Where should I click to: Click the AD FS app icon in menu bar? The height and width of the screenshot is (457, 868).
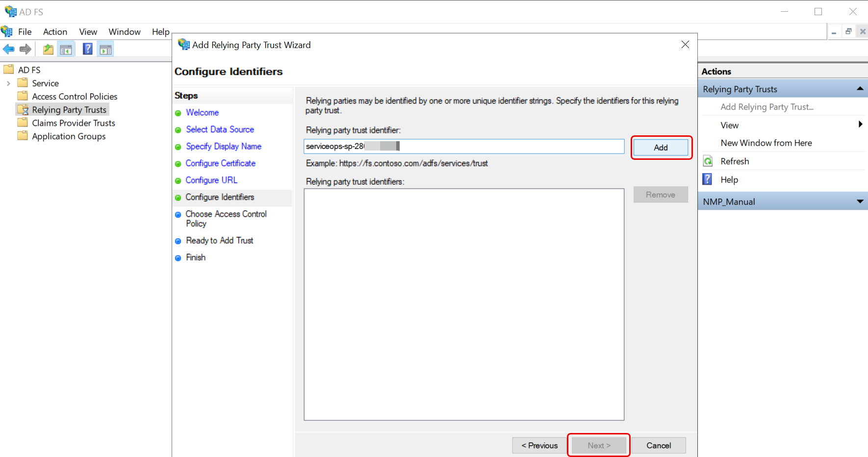(7, 32)
